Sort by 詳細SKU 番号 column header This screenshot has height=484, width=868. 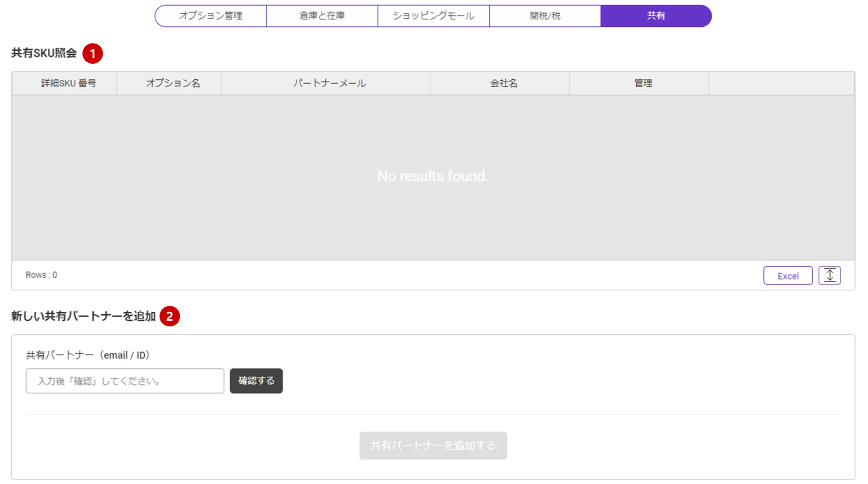(x=68, y=83)
